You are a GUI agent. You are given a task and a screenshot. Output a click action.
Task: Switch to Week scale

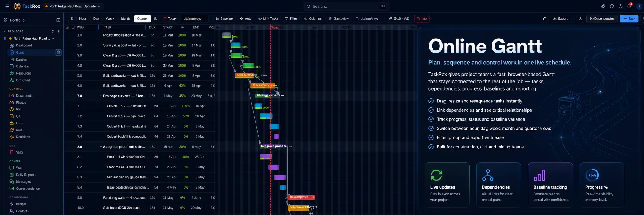[110, 19]
